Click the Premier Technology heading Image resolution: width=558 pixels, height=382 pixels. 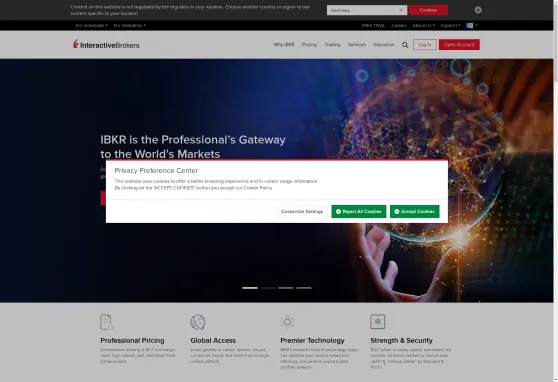coord(312,340)
